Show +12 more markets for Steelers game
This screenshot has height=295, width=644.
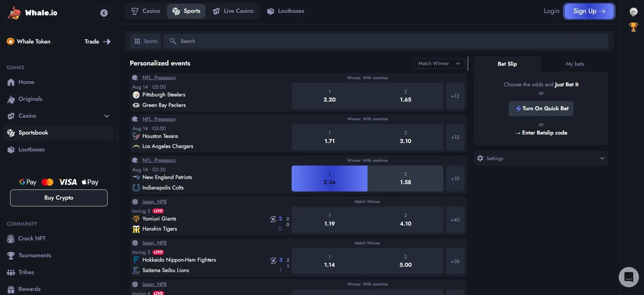455,96
